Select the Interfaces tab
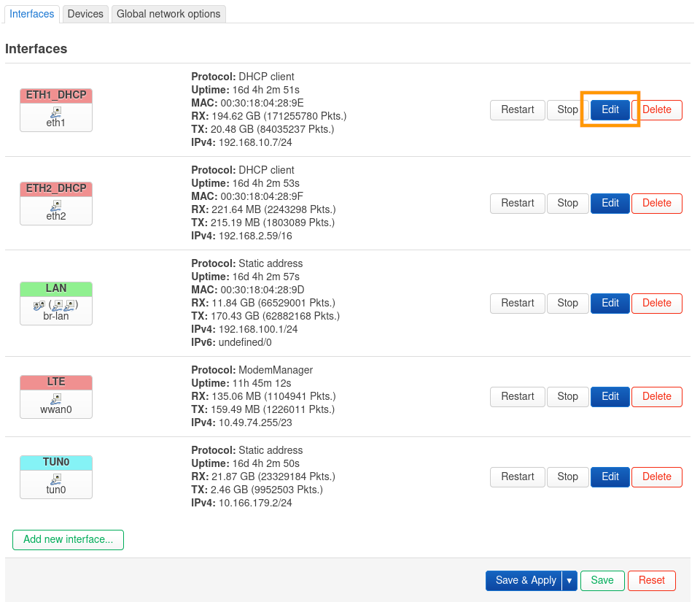Image resolution: width=700 pixels, height=602 pixels. 32,14
